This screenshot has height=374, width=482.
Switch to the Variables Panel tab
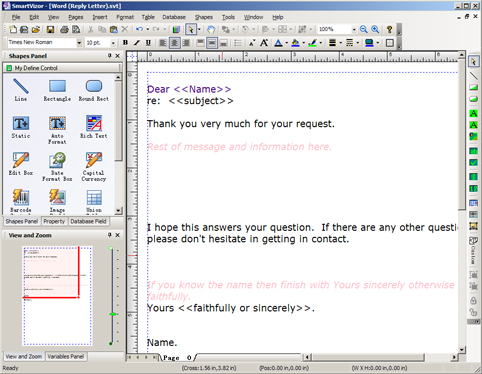coord(66,356)
